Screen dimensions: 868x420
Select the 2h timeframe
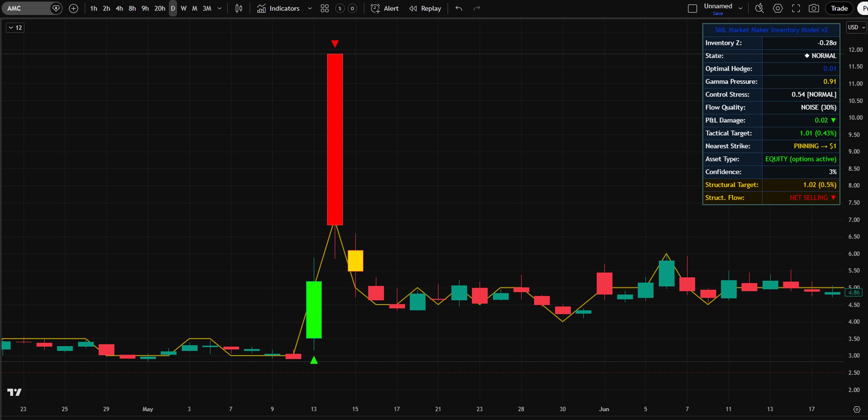(106, 8)
